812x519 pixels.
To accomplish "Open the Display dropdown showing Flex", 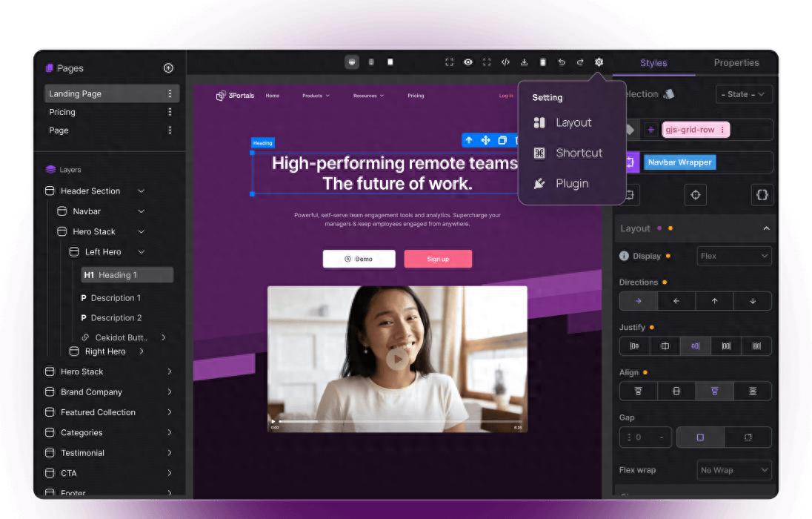I will pos(734,256).
